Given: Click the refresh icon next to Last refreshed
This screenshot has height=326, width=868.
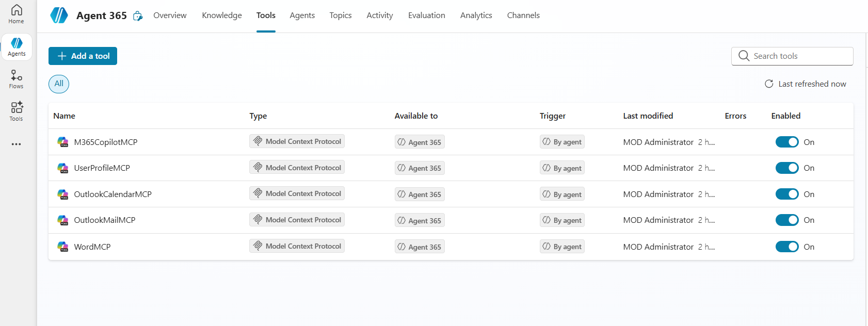Looking at the screenshot, I should (769, 84).
